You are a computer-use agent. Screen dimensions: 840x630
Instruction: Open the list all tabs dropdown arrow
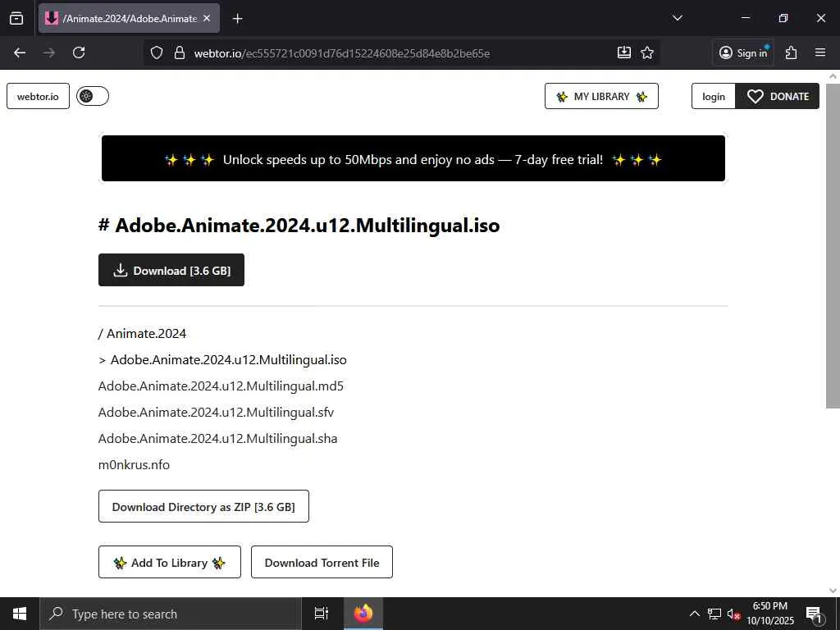click(x=677, y=18)
